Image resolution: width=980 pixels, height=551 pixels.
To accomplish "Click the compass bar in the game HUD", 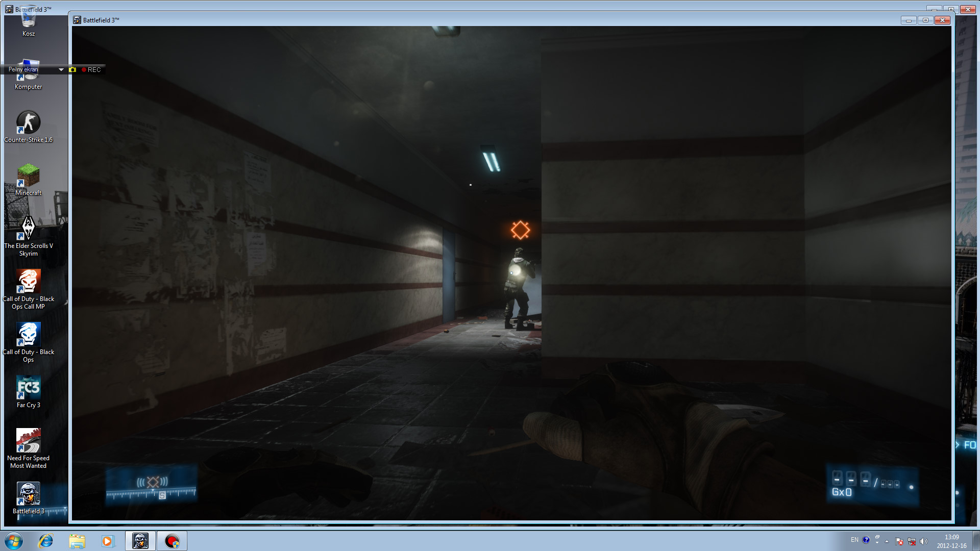I will click(151, 493).
